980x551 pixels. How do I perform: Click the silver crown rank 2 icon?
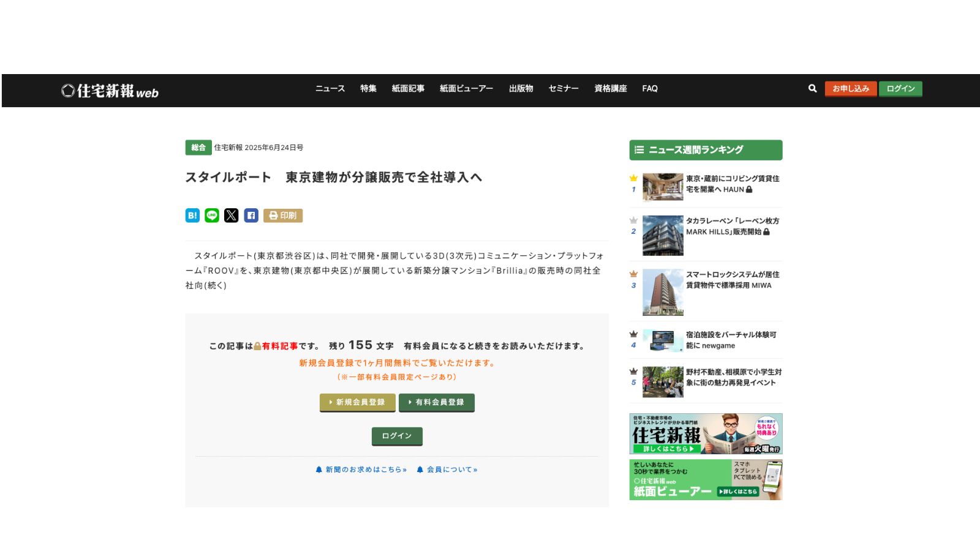click(x=633, y=220)
